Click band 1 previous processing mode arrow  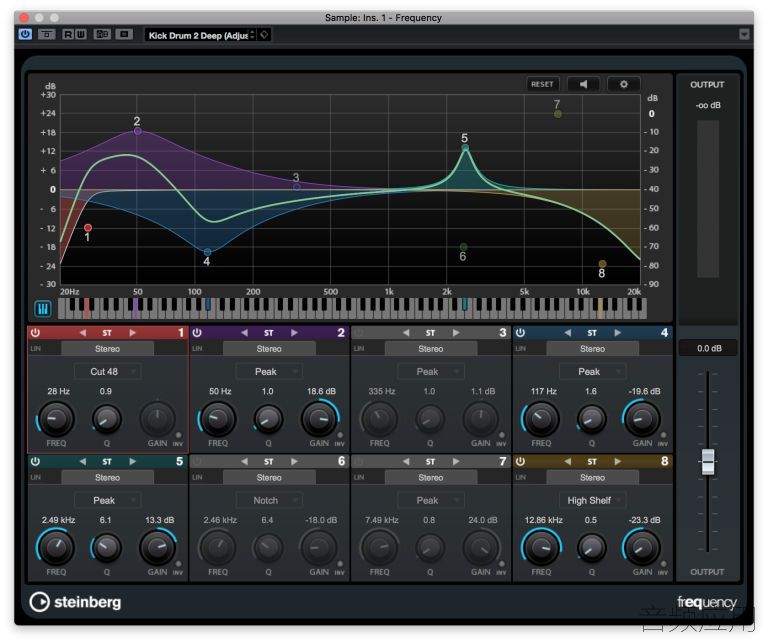[x=83, y=333]
